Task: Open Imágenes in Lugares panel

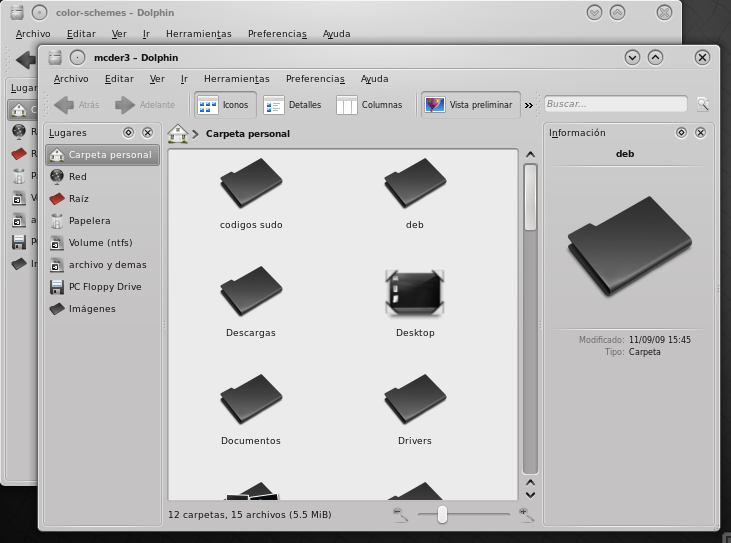Action: pyautogui.click(x=103, y=309)
